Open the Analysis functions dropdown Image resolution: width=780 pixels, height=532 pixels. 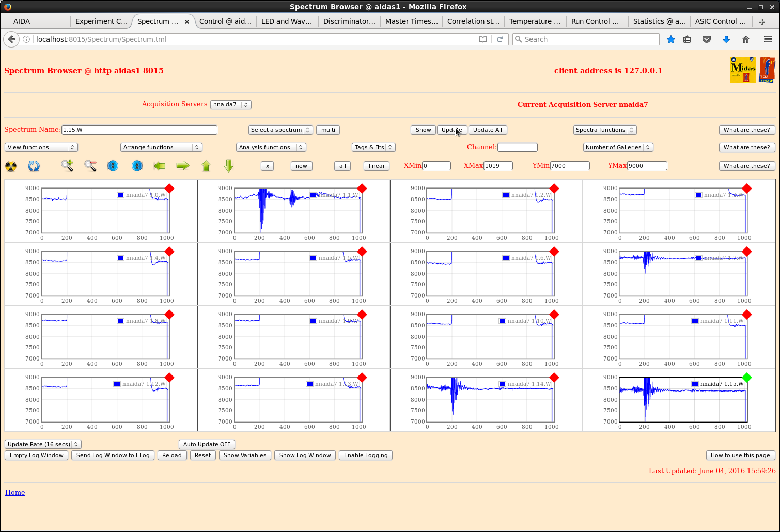(x=271, y=147)
